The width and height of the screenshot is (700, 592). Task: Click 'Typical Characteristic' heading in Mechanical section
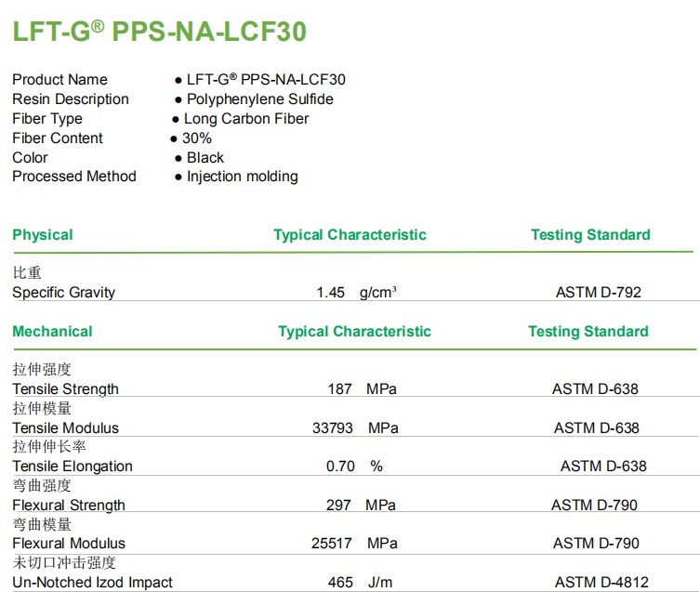[354, 331]
